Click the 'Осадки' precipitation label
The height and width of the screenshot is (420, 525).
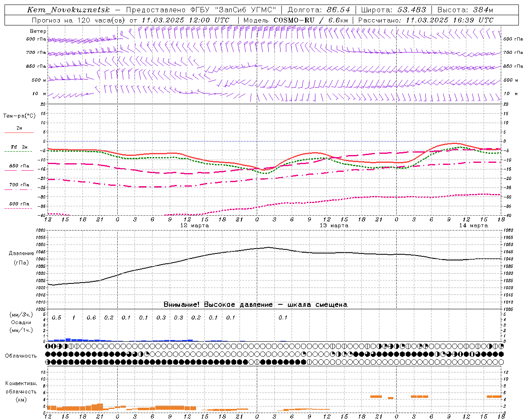pyautogui.click(x=21, y=322)
